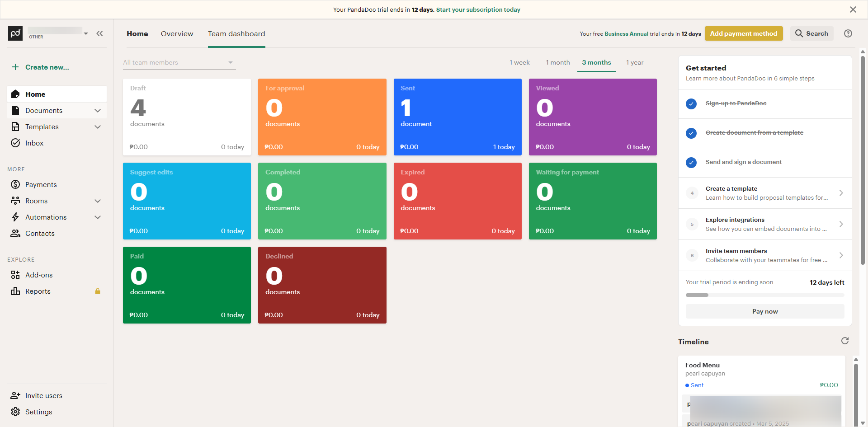
Task: Expand the Documents submenu chevron
Action: coord(98,110)
